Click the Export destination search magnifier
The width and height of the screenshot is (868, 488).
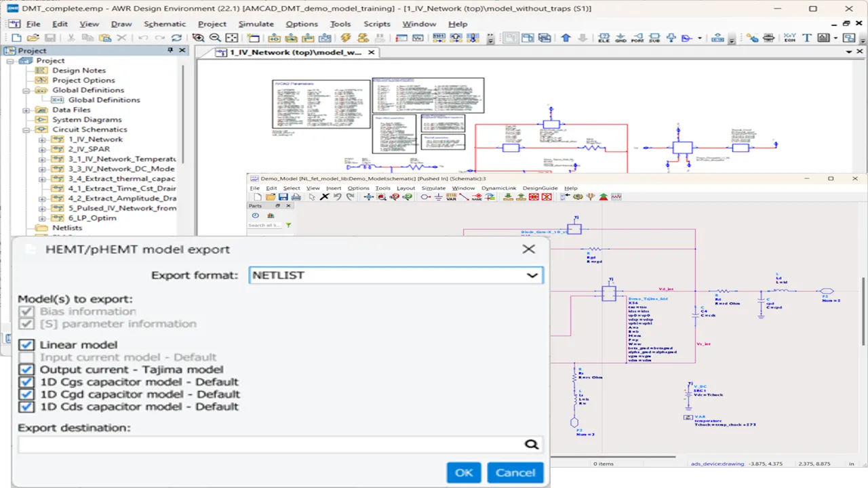[532, 444]
